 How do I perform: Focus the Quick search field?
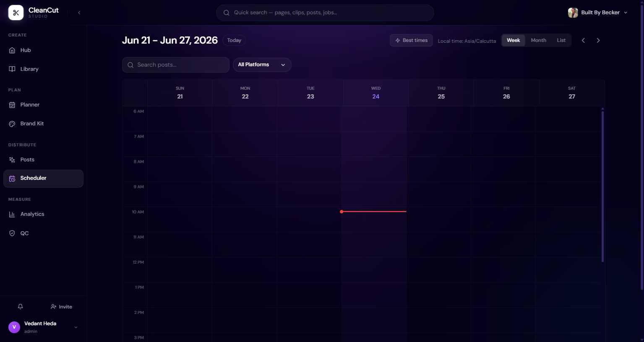point(325,13)
